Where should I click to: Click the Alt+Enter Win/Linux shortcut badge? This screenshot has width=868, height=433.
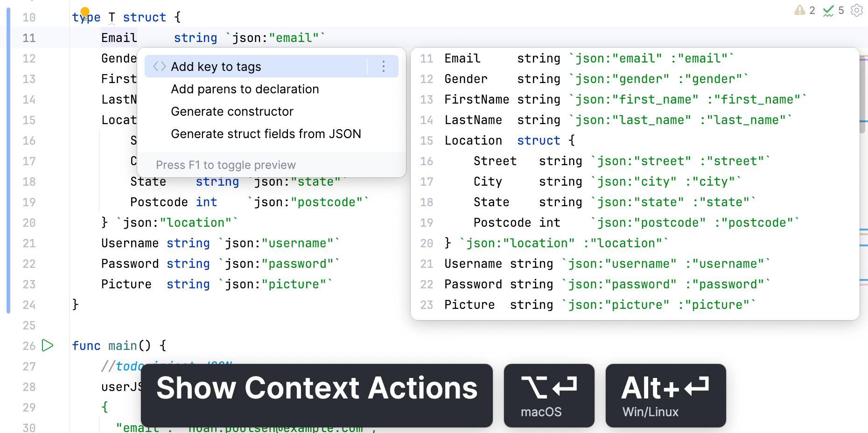[x=665, y=395]
